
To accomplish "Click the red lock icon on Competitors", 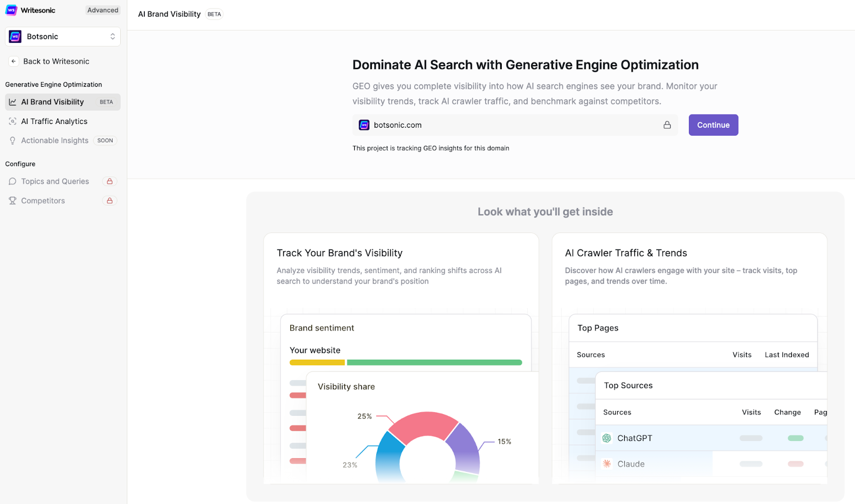I will (110, 201).
